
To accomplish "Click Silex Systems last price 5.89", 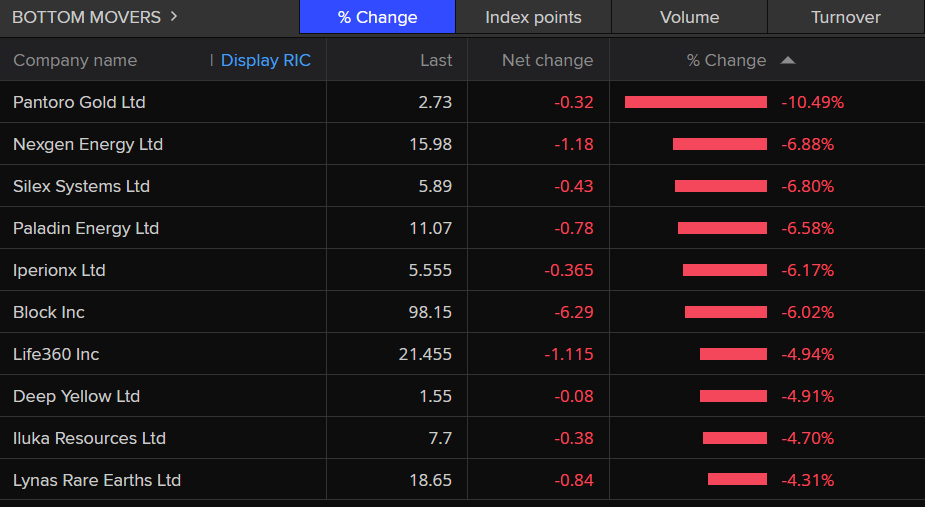I will click(435, 186).
